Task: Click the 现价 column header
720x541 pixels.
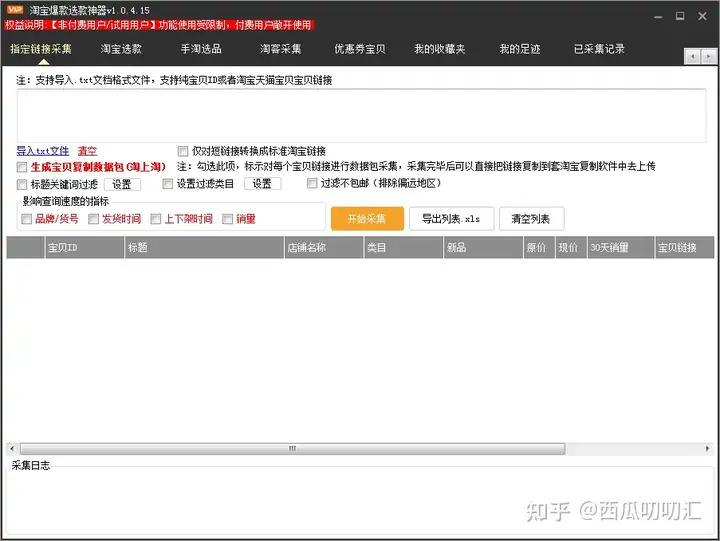Action: pyautogui.click(x=571, y=248)
